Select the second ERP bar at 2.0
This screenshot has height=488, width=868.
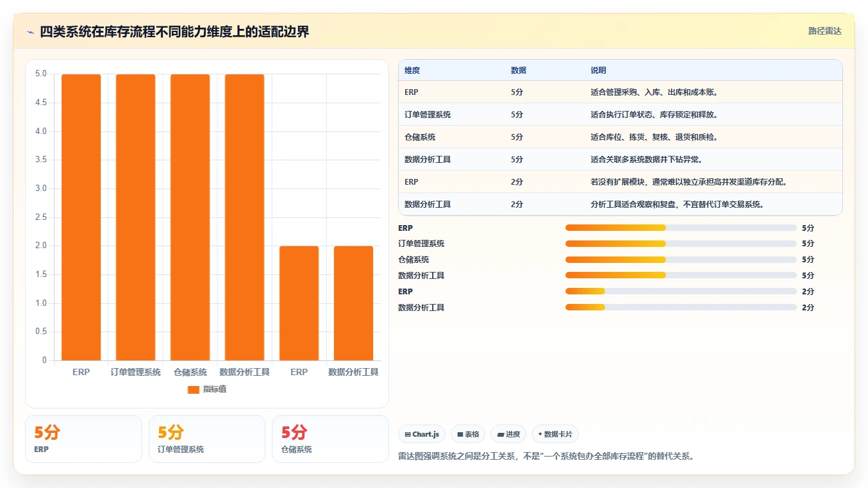pos(299,303)
